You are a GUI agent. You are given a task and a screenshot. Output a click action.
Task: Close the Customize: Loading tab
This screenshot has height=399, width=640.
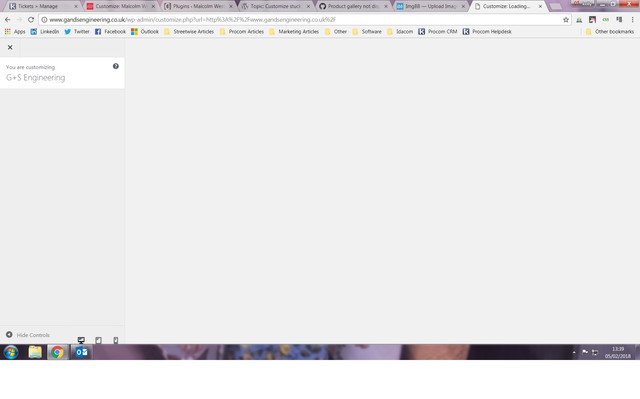click(x=540, y=6)
